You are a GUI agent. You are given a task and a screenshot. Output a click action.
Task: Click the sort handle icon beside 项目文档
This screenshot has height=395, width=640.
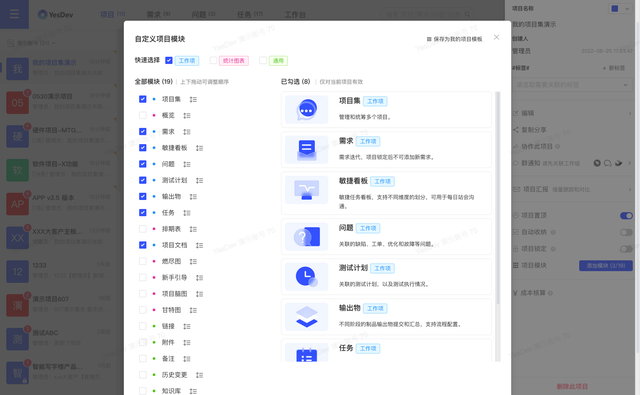coord(199,245)
